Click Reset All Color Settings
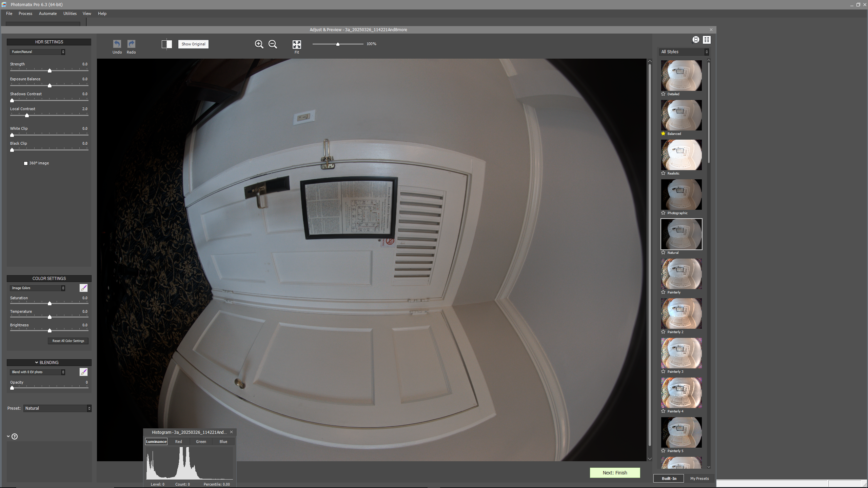 (x=68, y=341)
